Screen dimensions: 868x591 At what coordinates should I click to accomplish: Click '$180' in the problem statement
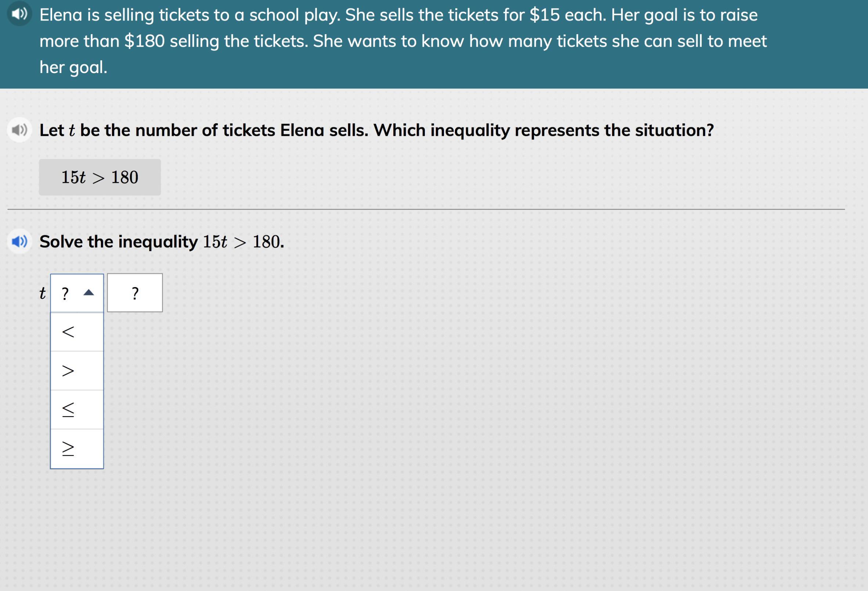tap(145, 41)
